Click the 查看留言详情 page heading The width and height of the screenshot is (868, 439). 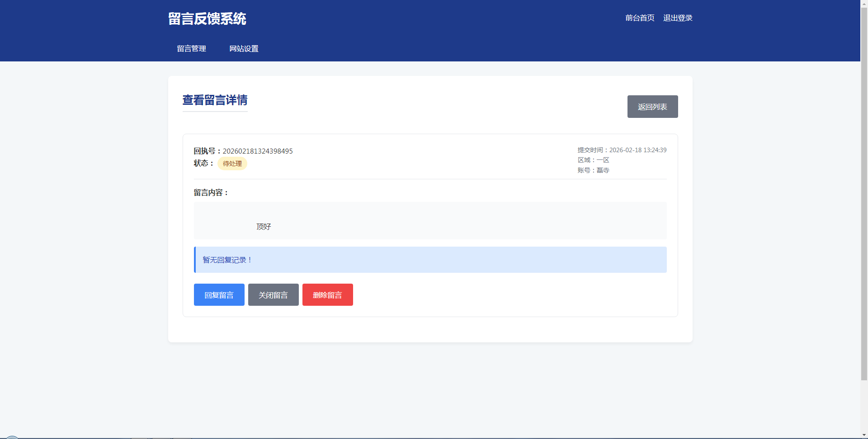tap(215, 100)
